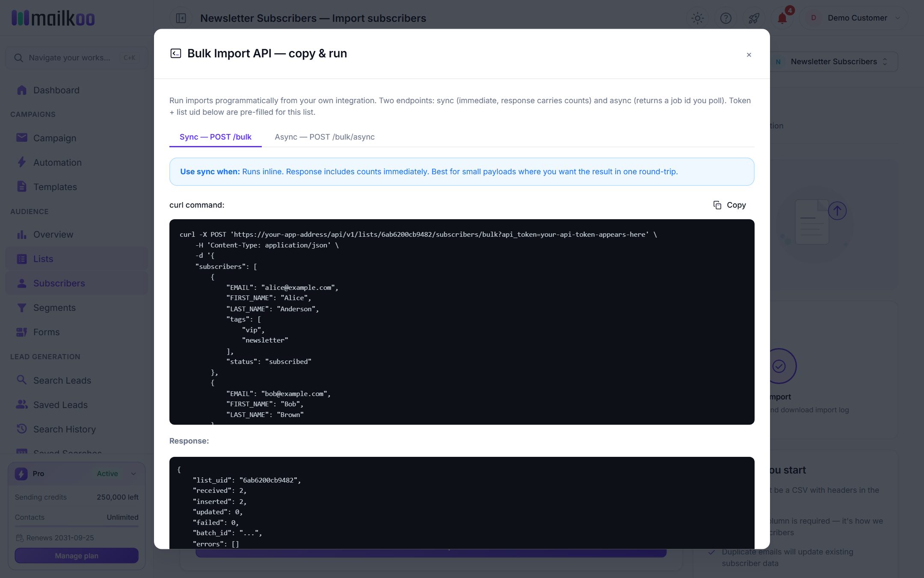924x578 pixels.
Task: Click the 'curl command:' label
Action: (x=197, y=205)
